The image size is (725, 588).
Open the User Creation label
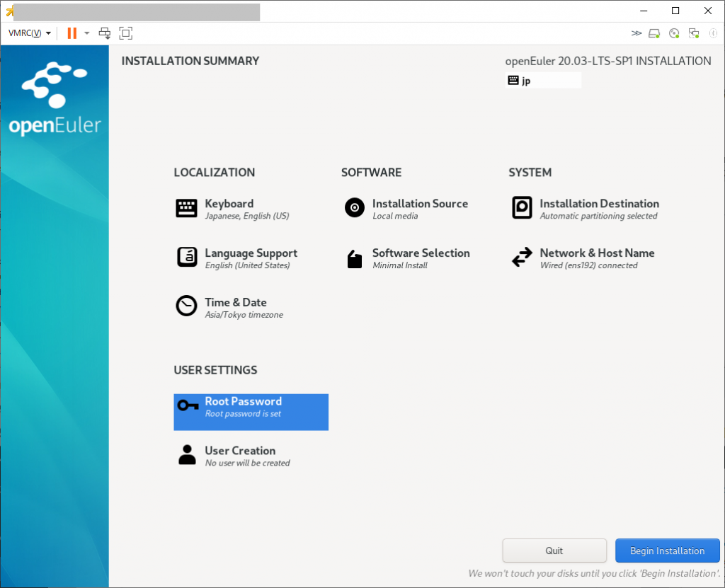(x=240, y=451)
